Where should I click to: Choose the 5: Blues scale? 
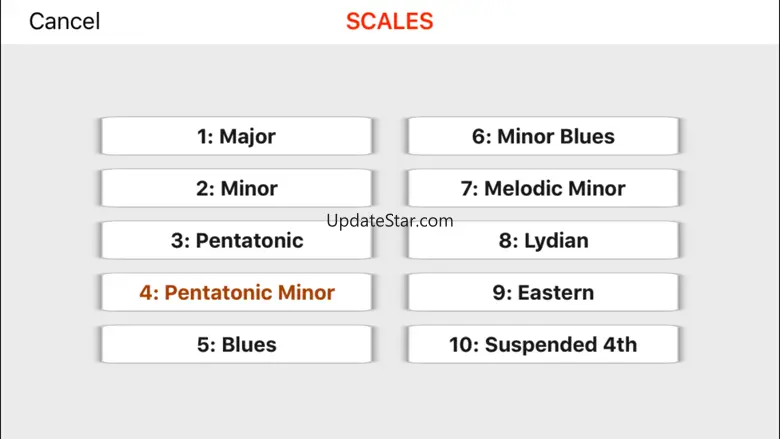click(236, 345)
